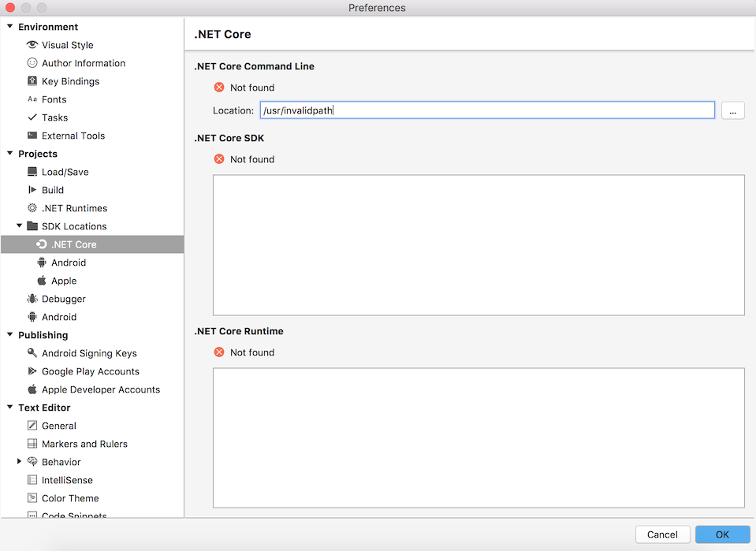
Task: Click the Behavior brain icon
Action: coord(32,461)
